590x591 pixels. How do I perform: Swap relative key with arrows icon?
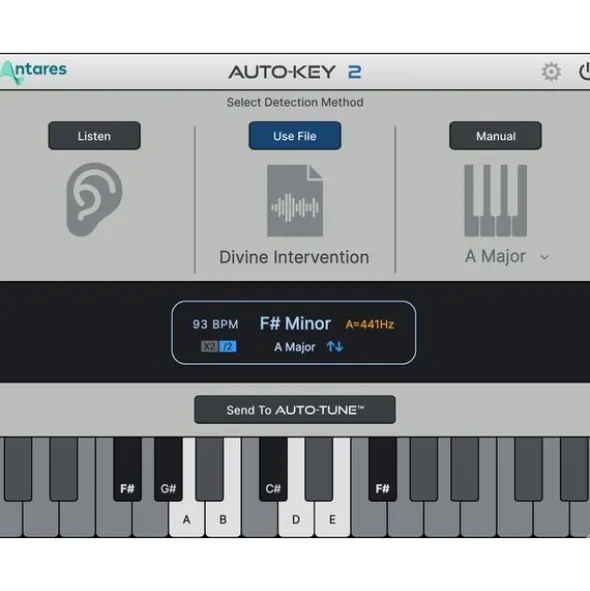point(335,346)
